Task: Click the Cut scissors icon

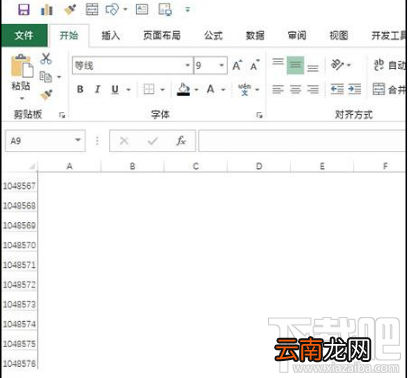Action: coord(46,59)
